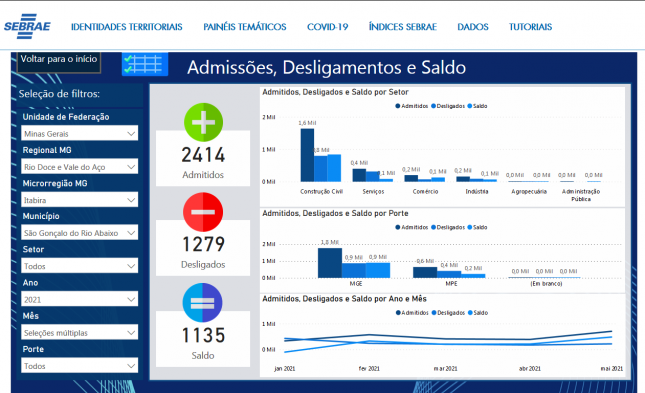Toggle Saldo legend marker in Ano e Mês chart
The image size is (645, 393).
click(470, 313)
